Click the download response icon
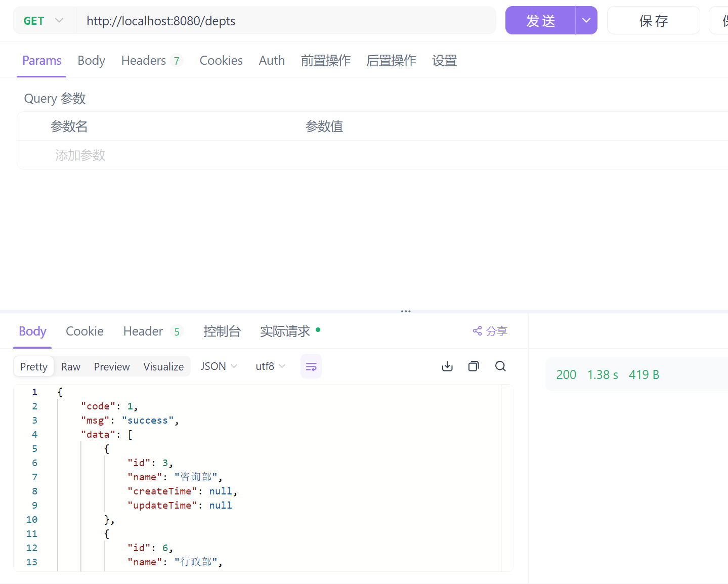This screenshot has width=728, height=584. tap(447, 366)
